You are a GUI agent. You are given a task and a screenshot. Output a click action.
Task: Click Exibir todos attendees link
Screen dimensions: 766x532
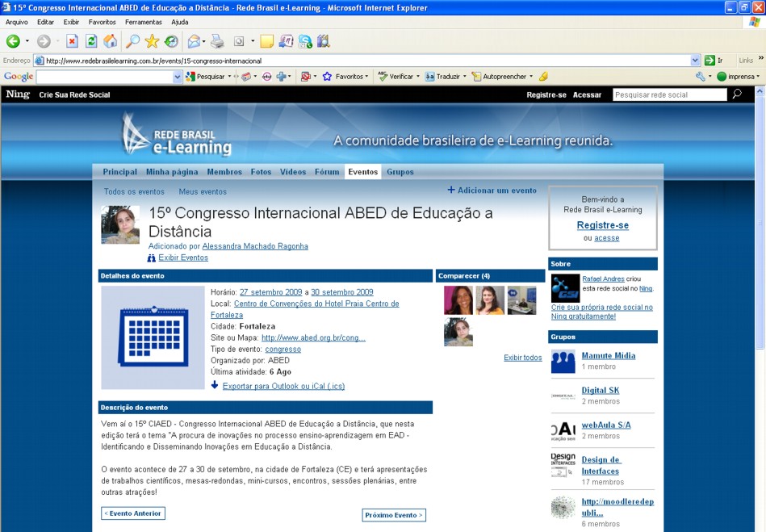523,358
